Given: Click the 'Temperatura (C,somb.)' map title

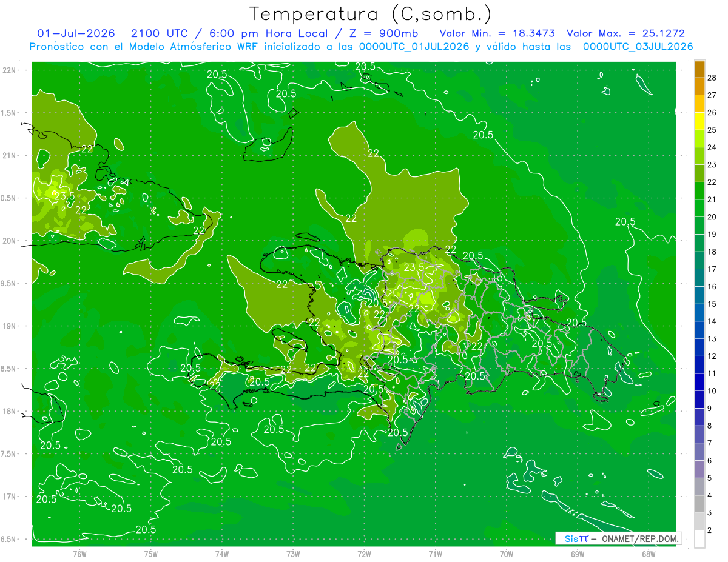Looking at the screenshot, I should click(x=371, y=14).
